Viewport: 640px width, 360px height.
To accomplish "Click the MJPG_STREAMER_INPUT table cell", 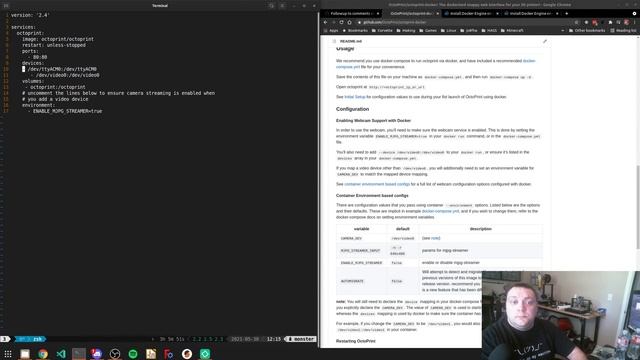I will [362, 251].
